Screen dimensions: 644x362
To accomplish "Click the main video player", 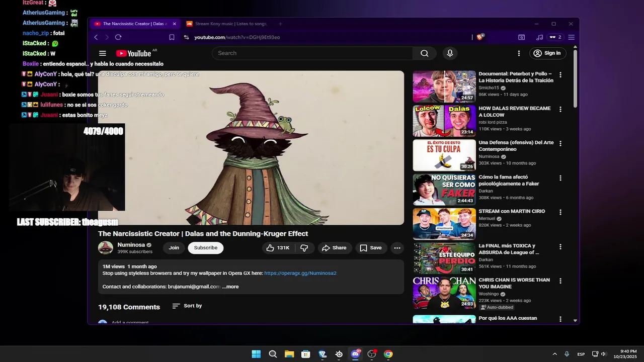I will click(x=251, y=148).
